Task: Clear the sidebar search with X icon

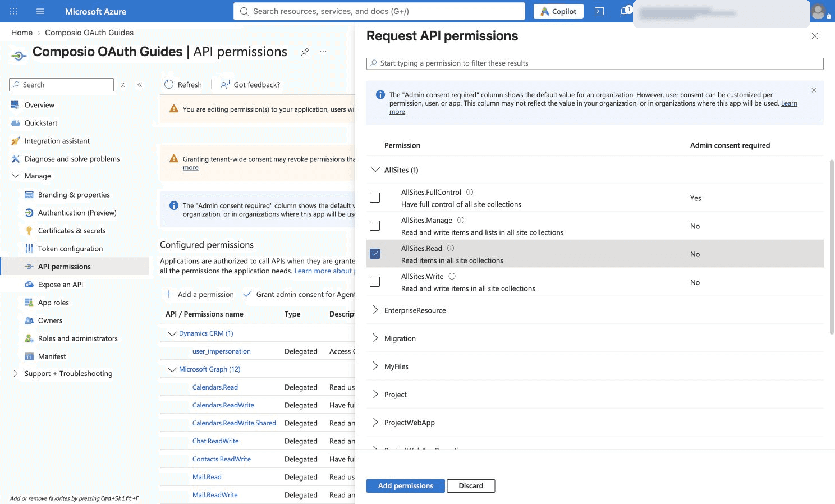Action: click(x=123, y=85)
